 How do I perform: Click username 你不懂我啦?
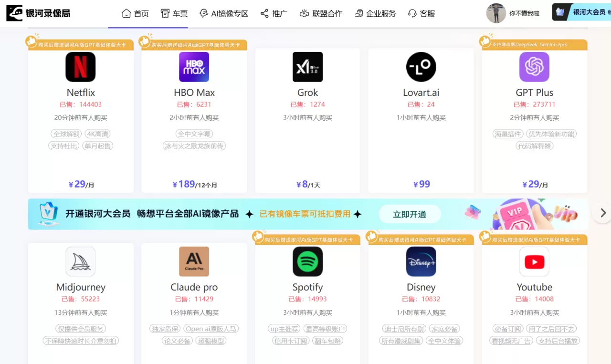click(x=524, y=13)
